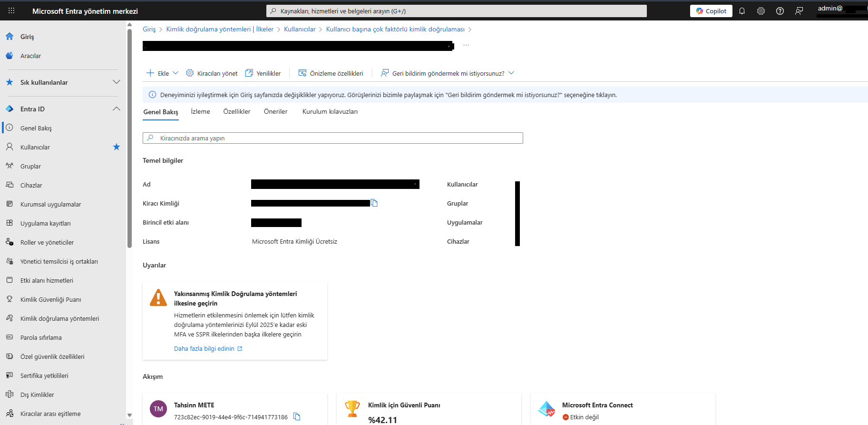The image size is (868, 425).
Task: Click the Kullanıcılar breadcrumb
Action: 300,29
